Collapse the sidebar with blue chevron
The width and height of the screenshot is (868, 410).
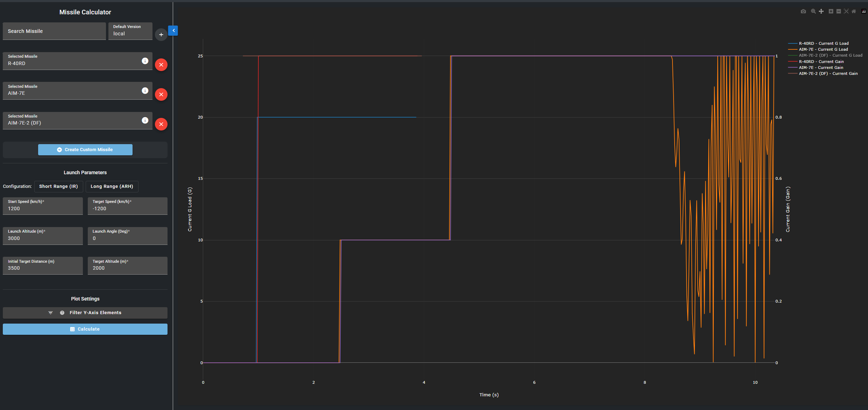(173, 31)
